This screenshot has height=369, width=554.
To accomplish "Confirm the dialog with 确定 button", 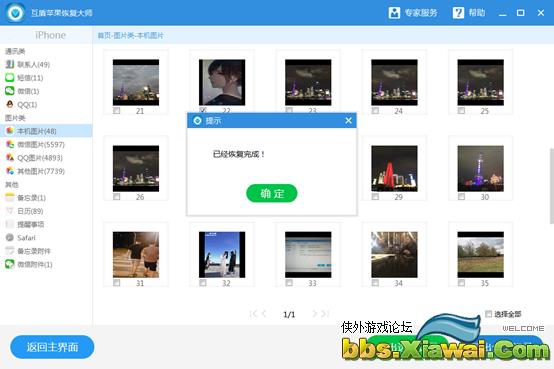I will pos(272,193).
